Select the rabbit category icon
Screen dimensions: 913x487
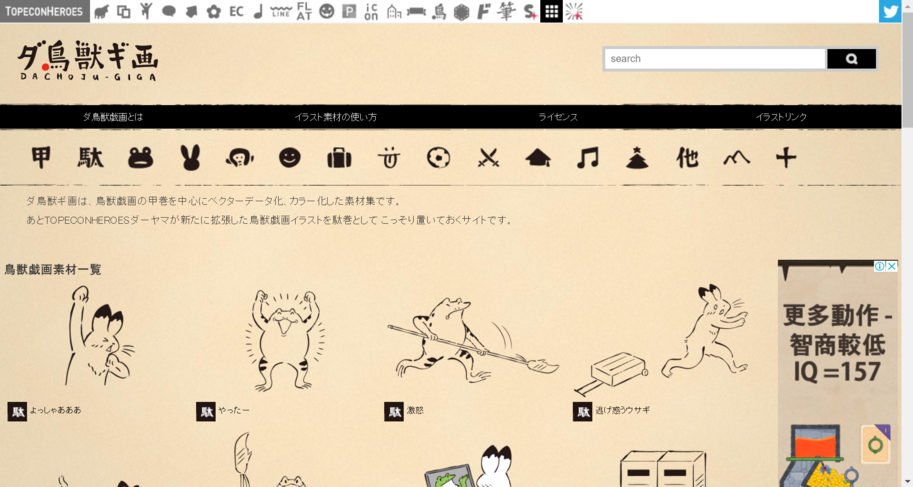click(190, 158)
